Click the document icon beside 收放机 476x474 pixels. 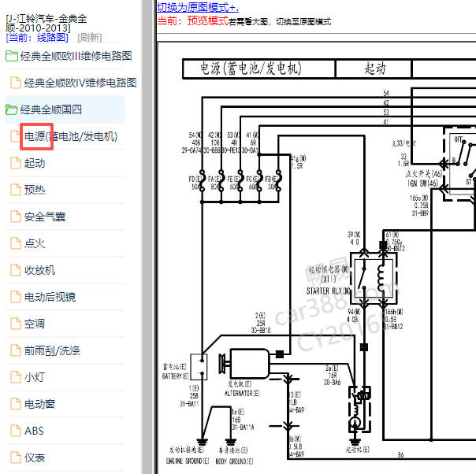(x=16, y=270)
